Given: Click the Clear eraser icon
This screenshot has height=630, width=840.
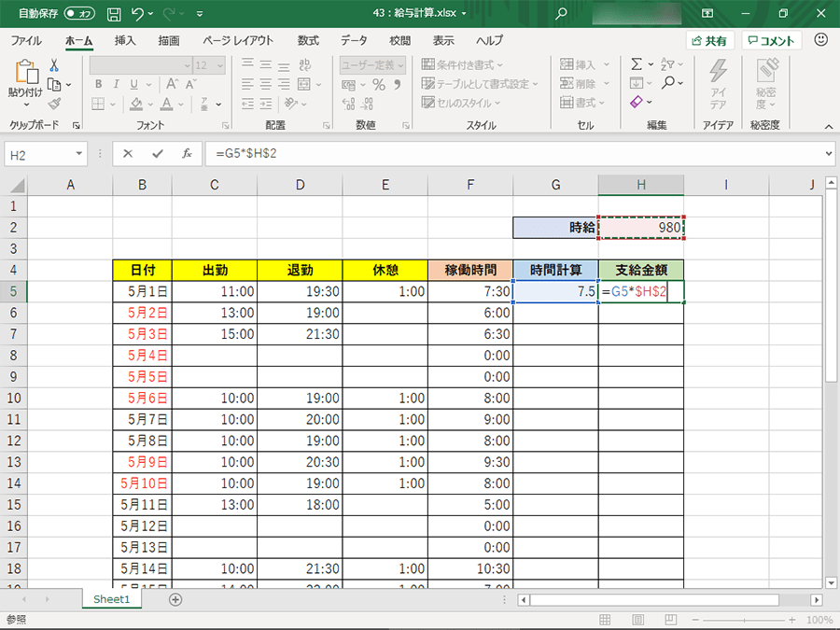Looking at the screenshot, I should tap(637, 102).
